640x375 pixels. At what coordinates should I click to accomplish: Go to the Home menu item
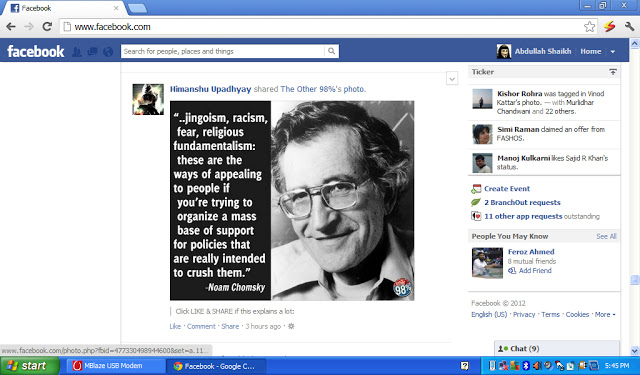[591, 51]
